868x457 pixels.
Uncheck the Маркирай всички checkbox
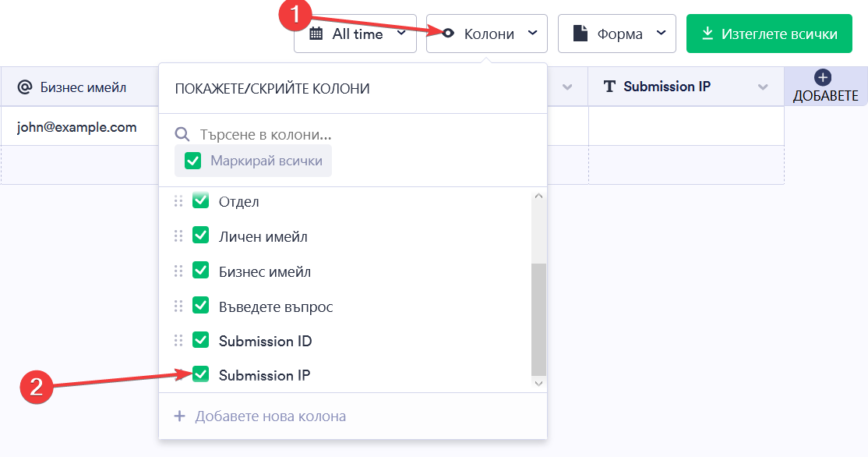(191, 161)
